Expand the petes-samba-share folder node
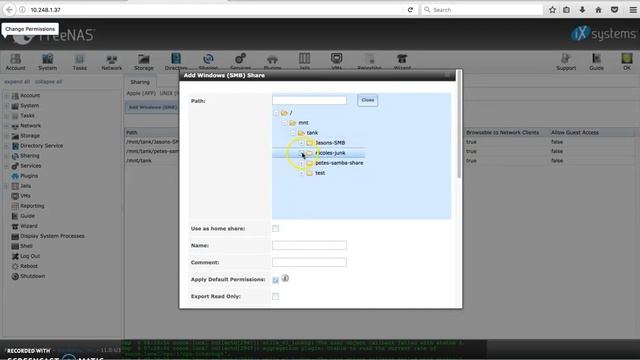 tap(302, 163)
